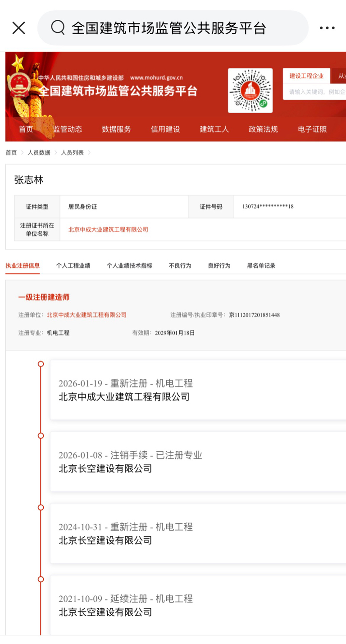Click the ID number 130724**********18
The image size is (346, 644).
click(268, 207)
